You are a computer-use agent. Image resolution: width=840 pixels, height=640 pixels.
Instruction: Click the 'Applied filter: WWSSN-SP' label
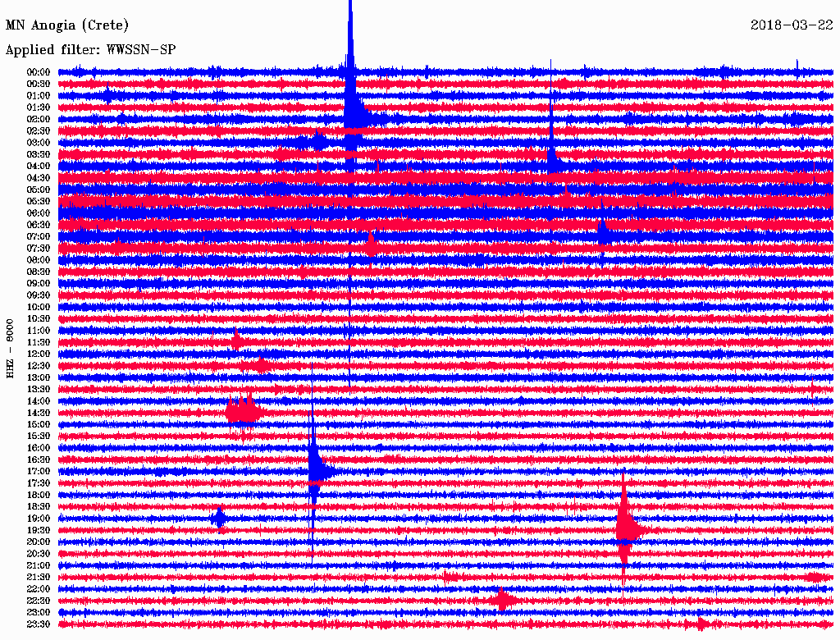(90, 50)
